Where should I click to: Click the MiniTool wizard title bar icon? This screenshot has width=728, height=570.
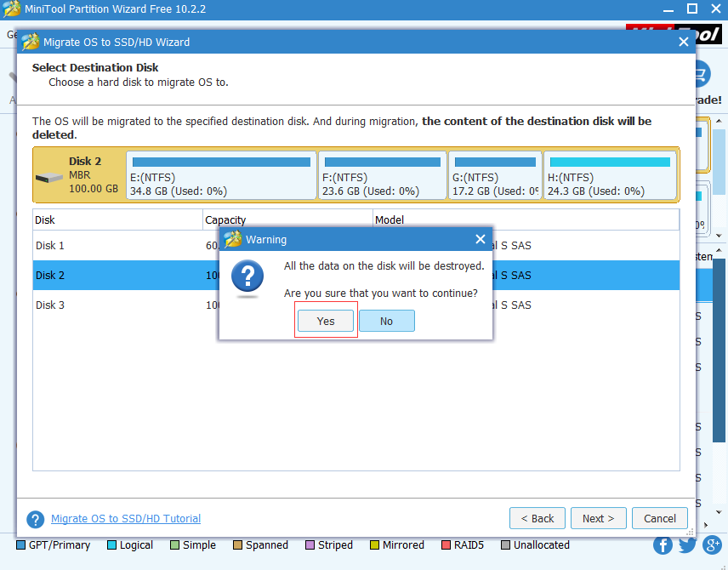30,42
